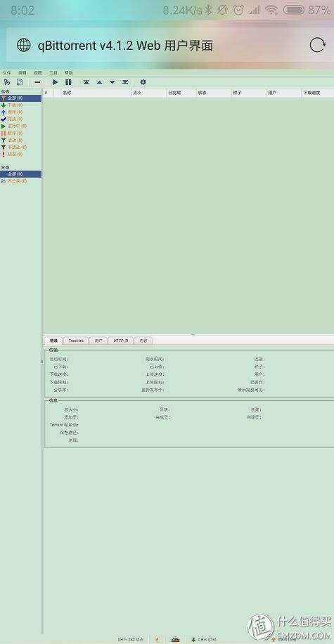Image resolution: width=334 pixels, height=644 pixels.
Task: Pause torrents with the pause icon
Action: (68, 82)
